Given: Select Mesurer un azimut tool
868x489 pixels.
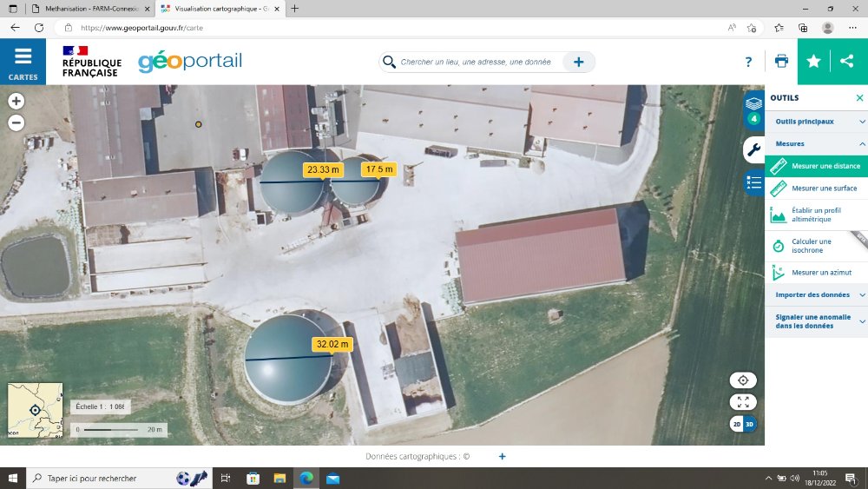Looking at the screenshot, I should tap(821, 273).
